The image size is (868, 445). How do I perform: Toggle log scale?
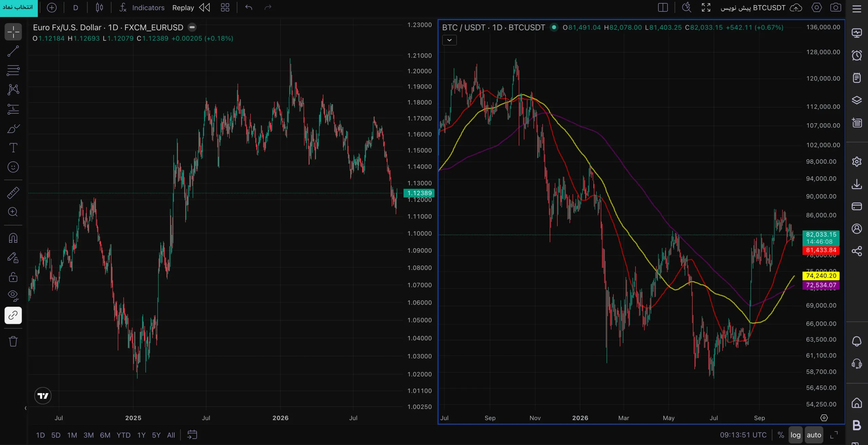(795, 435)
